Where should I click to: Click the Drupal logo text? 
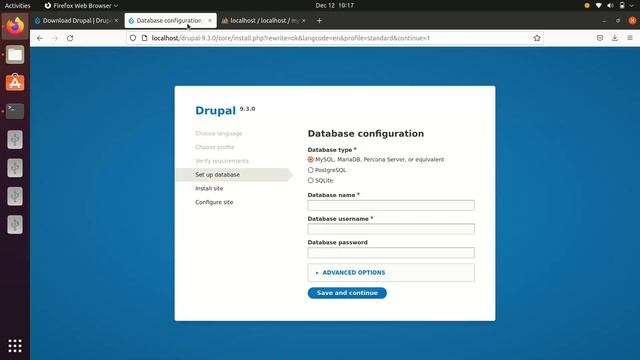coord(216,110)
